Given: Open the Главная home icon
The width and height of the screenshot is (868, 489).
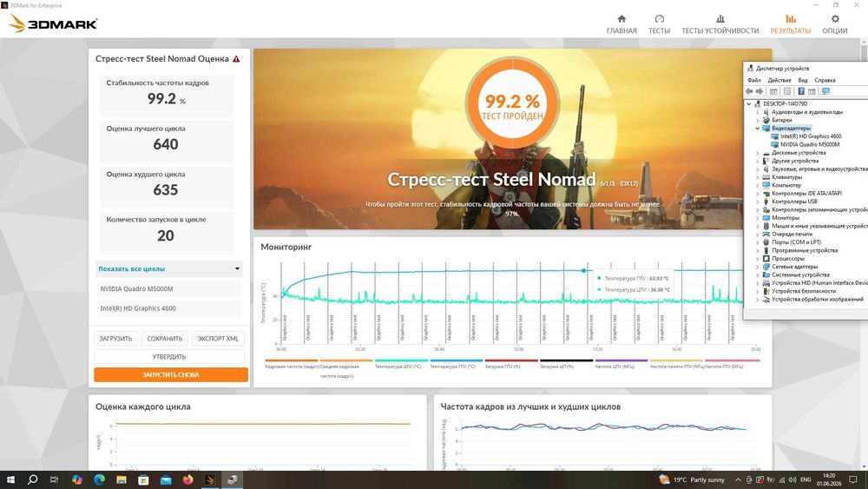Looking at the screenshot, I should [x=621, y=19].
